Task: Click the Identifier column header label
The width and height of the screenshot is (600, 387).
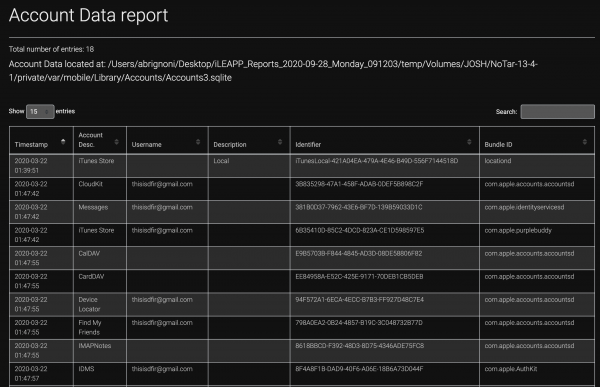Action: pyautogui.click(x=308, y=145)
